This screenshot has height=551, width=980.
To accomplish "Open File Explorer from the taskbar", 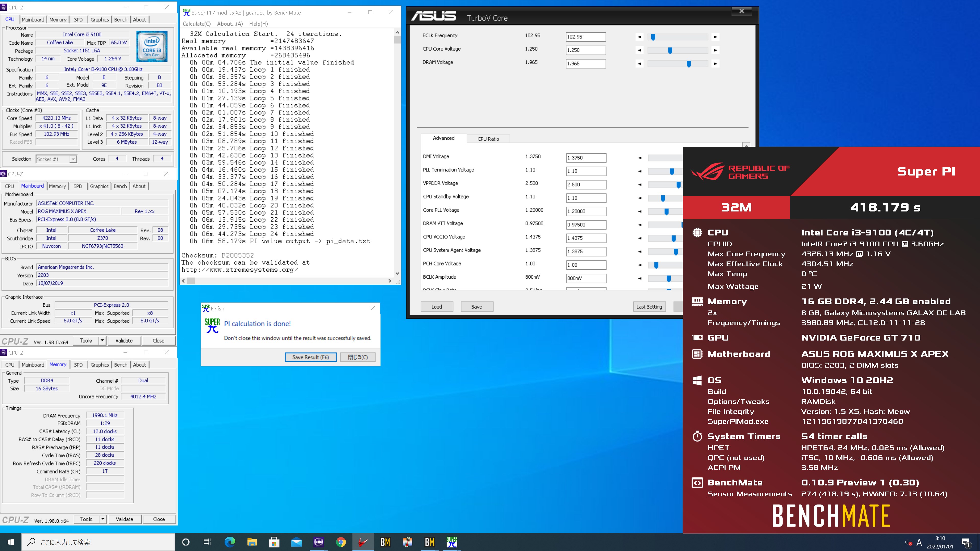I will click(252, 542).
